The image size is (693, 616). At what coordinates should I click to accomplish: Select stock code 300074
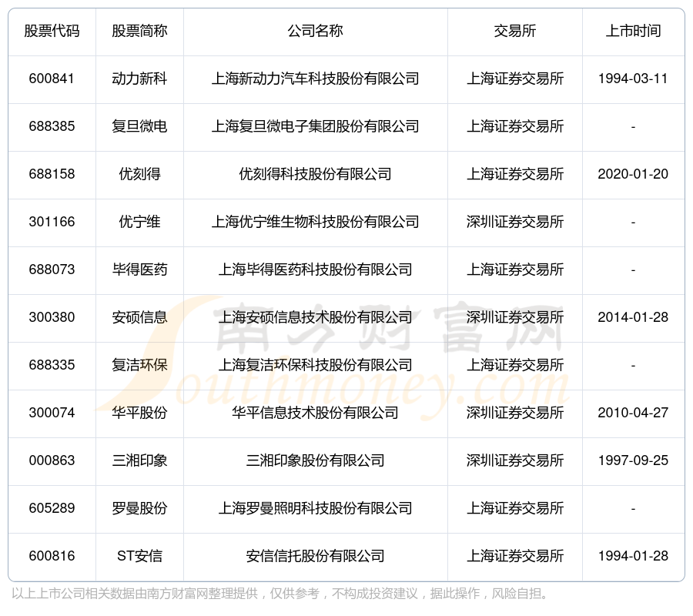click(x=52, y=413)
